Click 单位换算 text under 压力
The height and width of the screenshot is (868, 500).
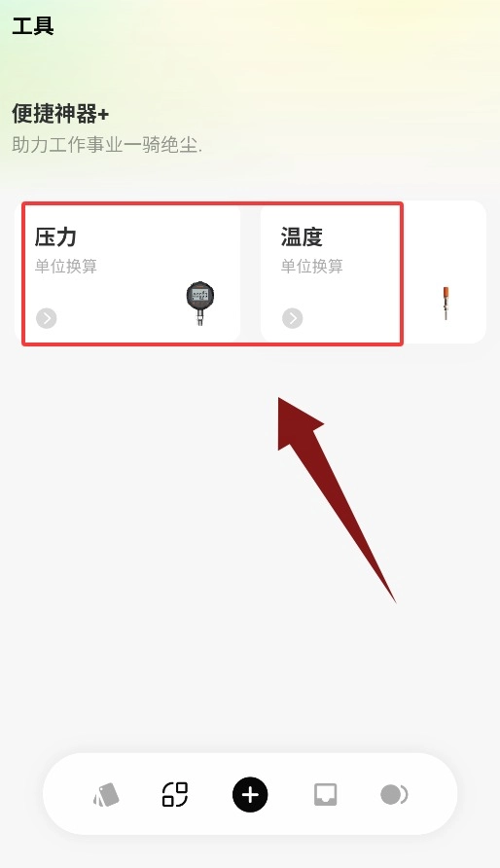66,267
